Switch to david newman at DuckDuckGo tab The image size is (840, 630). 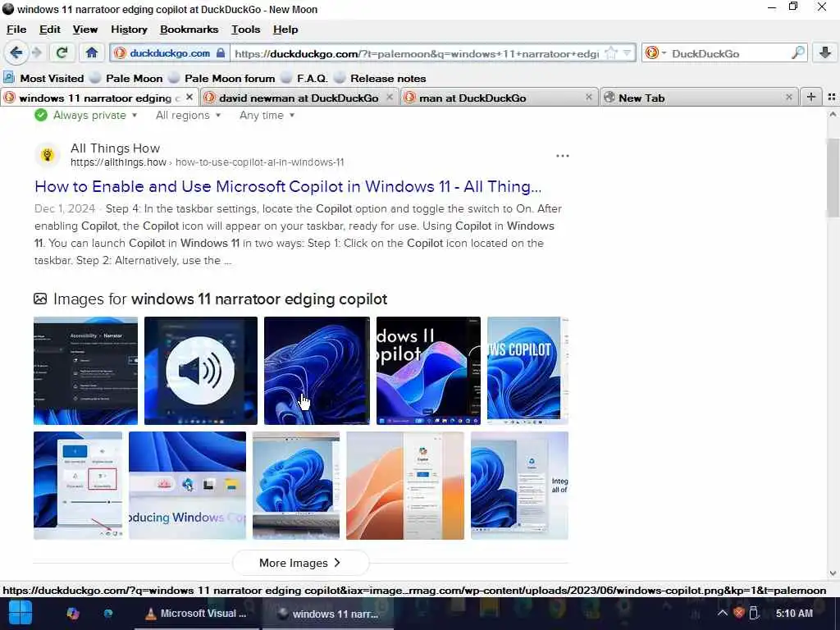299,98
